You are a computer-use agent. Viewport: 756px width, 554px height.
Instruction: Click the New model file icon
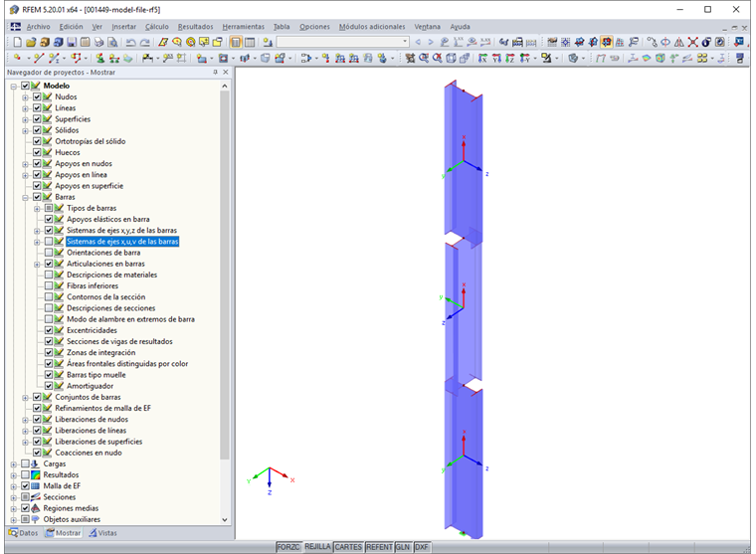pos(17,43)
